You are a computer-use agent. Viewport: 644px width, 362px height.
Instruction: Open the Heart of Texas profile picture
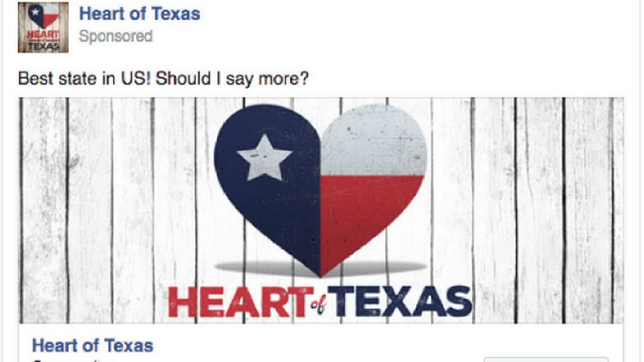click(43, 27)
